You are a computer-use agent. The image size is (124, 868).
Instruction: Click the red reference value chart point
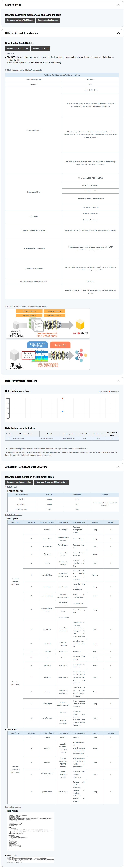tap(63, 398)
